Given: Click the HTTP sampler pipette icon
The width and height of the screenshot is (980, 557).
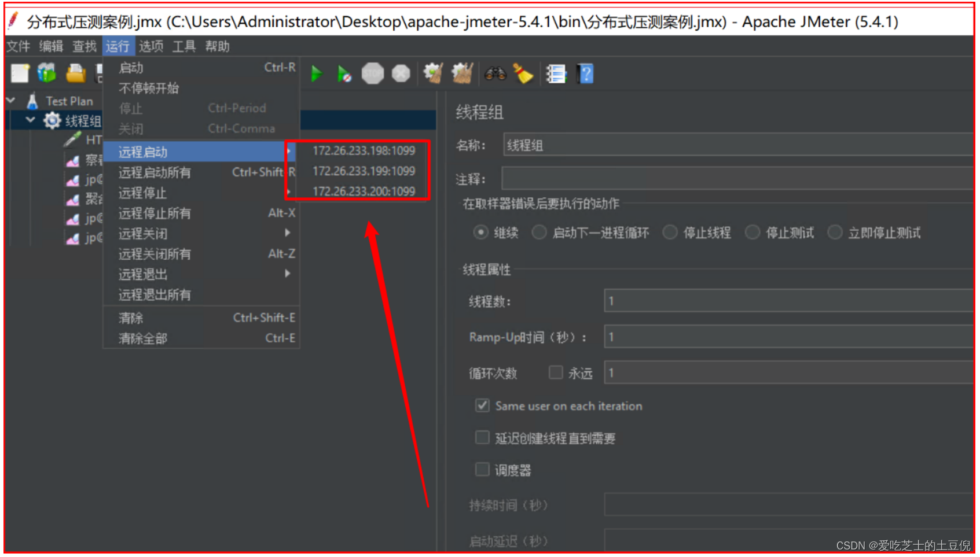Looking at the screenshot, I should click(x=72, y=139).
